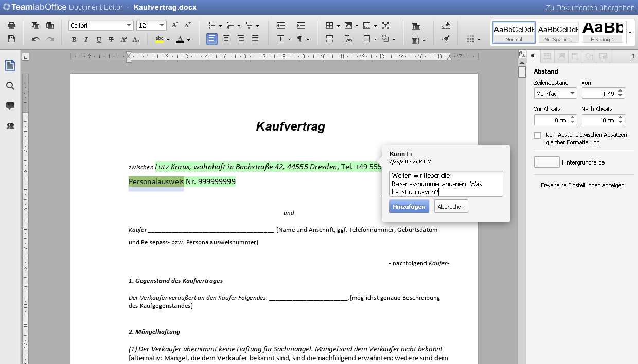Toggle bold formatting
This screenshot has height=364, width=638.
[74, 39]
